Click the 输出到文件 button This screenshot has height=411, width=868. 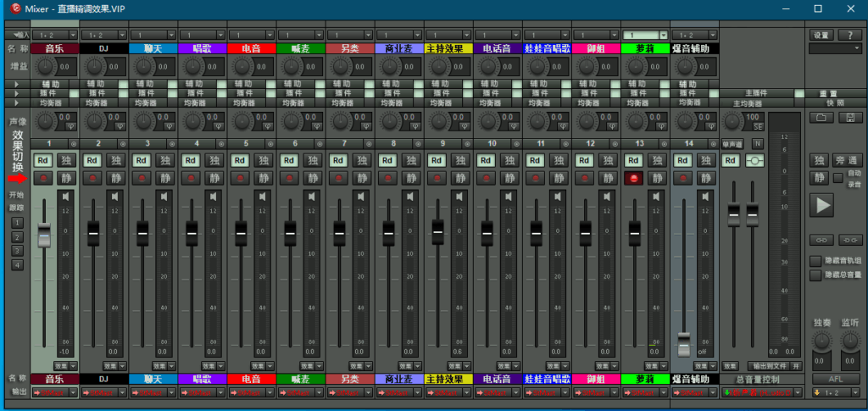pos(768,366)
